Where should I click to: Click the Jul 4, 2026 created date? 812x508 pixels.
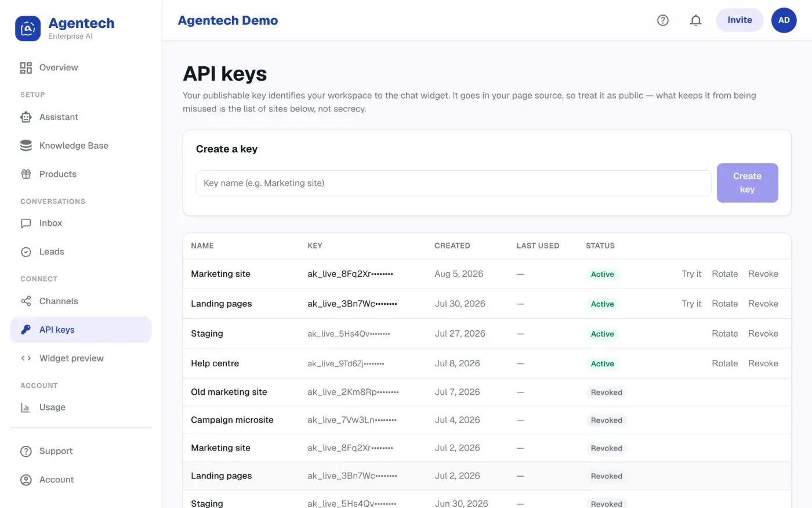458,420
